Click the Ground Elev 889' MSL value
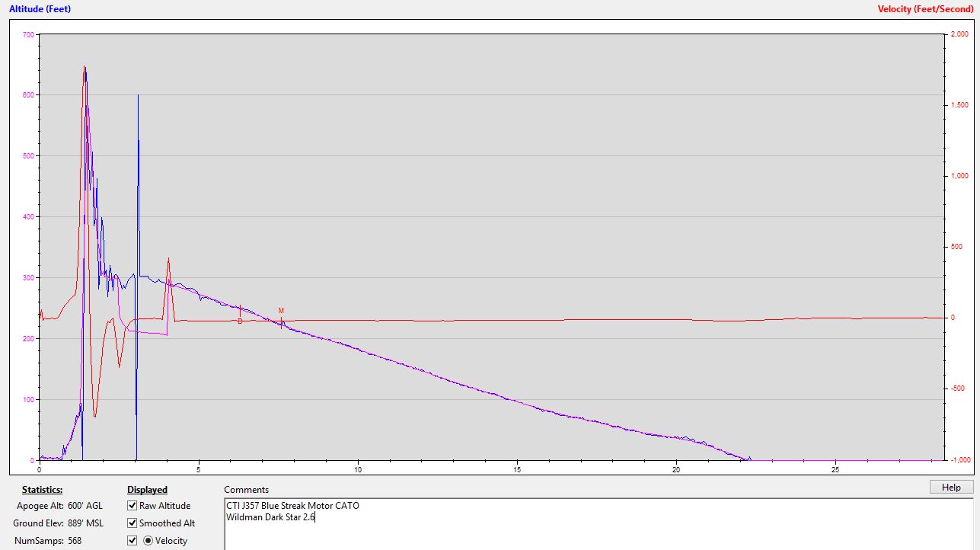Viewport: 980px width, 550px height. click(85, 523)
